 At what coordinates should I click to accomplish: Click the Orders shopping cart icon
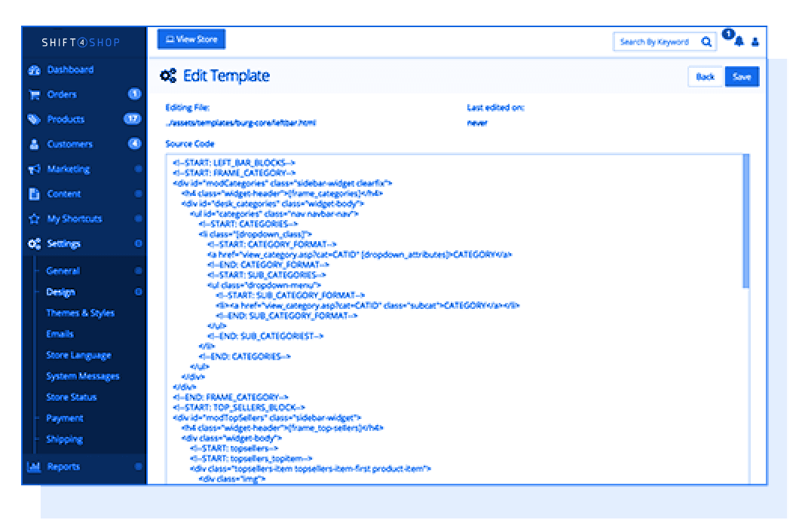[x=34, y=95]
